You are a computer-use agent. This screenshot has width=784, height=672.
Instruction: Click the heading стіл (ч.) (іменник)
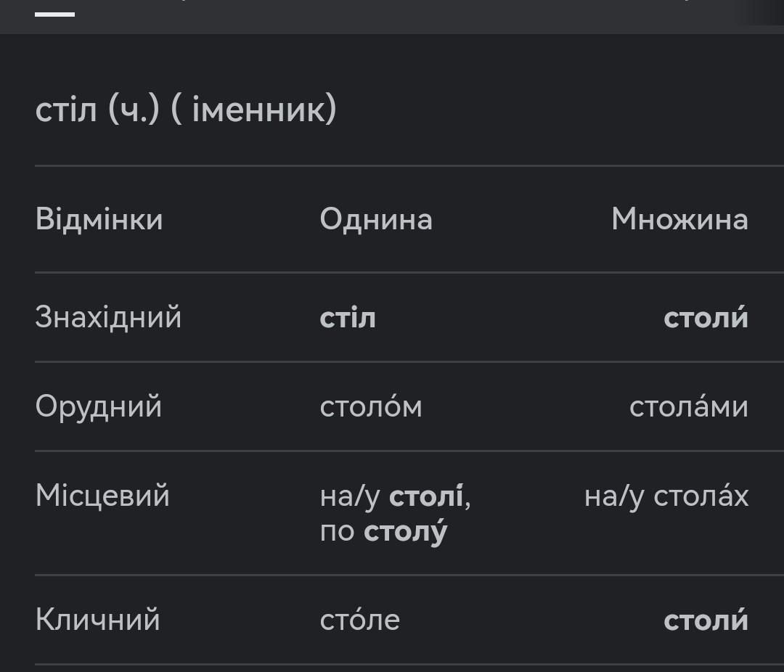click(186, 109)
